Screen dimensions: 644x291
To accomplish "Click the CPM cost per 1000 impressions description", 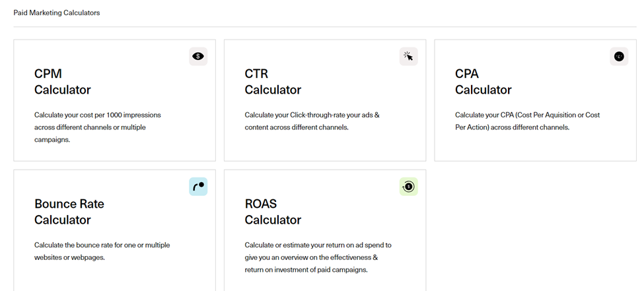I will [99, 127].
